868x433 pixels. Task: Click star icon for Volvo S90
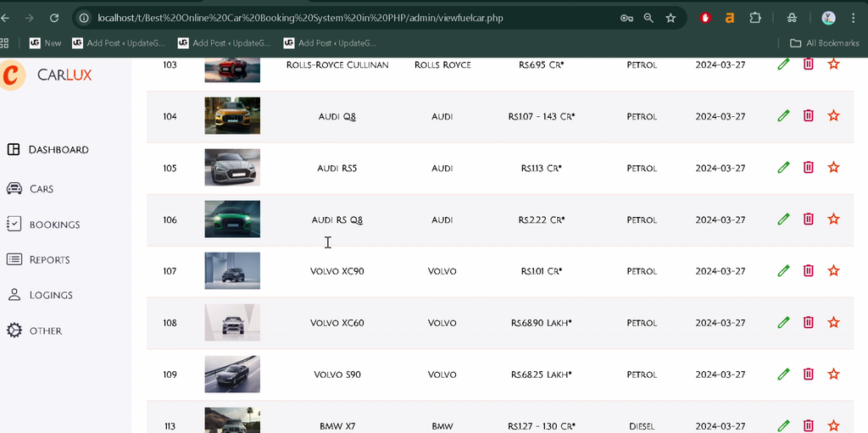[833, 374]
